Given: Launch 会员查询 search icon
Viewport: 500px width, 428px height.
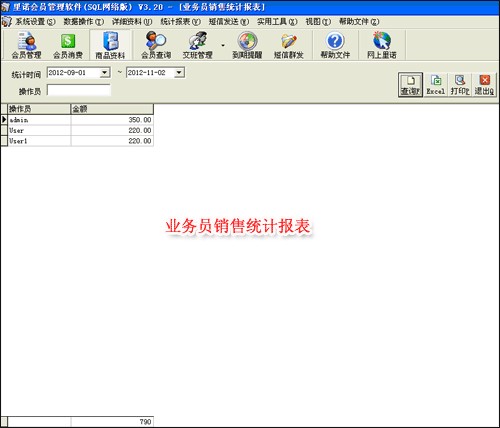Looking at the screenshot, I should pos(156,45).
